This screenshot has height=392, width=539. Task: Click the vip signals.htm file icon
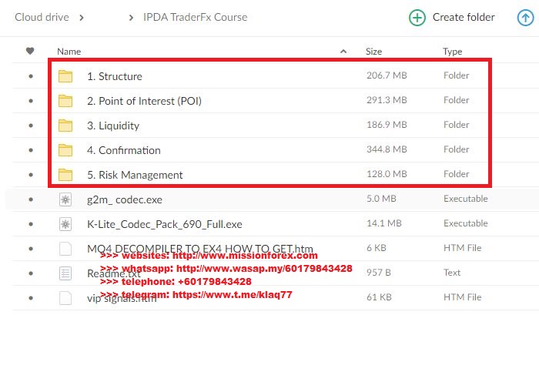[65, 298]
